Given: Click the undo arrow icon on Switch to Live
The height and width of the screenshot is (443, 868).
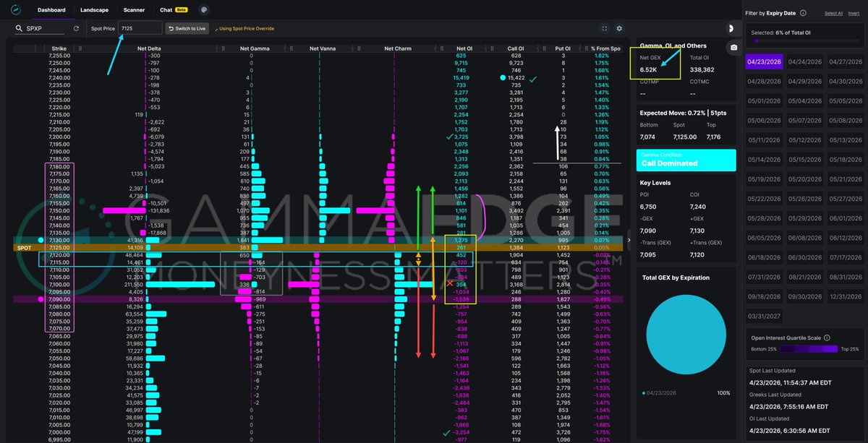Looking at the screenshot, I should [x=171, y=28].
